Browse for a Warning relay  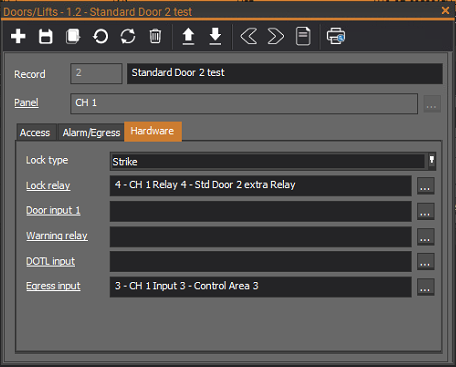coord(426,237)
